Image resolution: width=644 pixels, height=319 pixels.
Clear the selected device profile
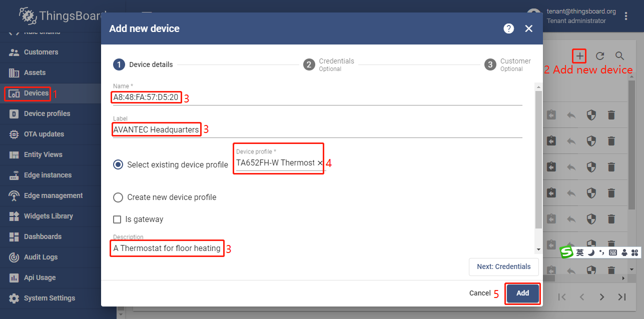point(320,163)
